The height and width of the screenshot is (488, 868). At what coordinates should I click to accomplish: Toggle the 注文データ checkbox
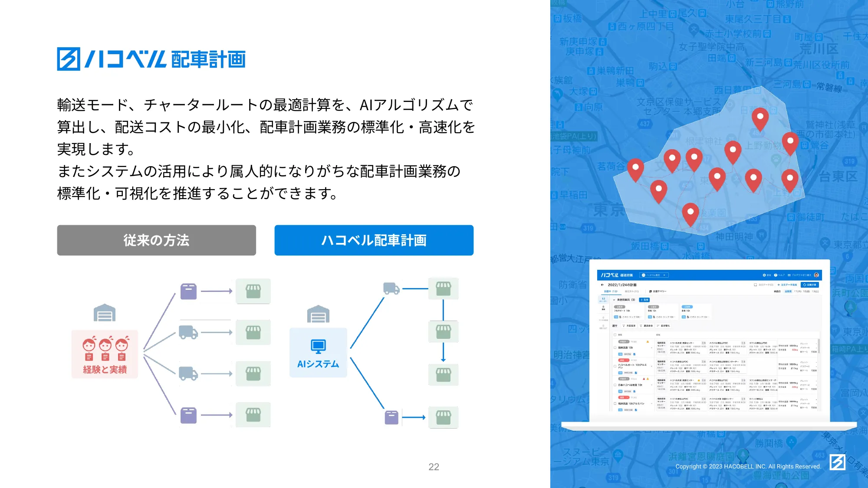[755, 285]
